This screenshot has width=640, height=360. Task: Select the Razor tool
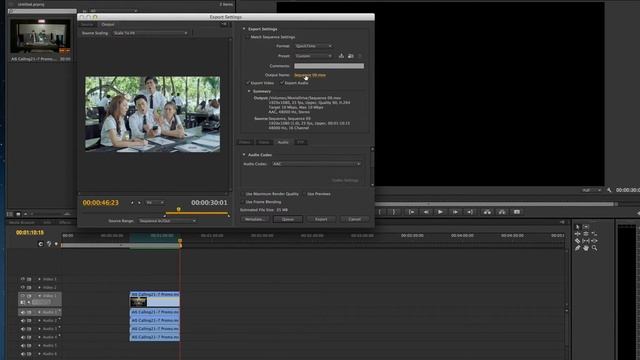pos(578,241)
